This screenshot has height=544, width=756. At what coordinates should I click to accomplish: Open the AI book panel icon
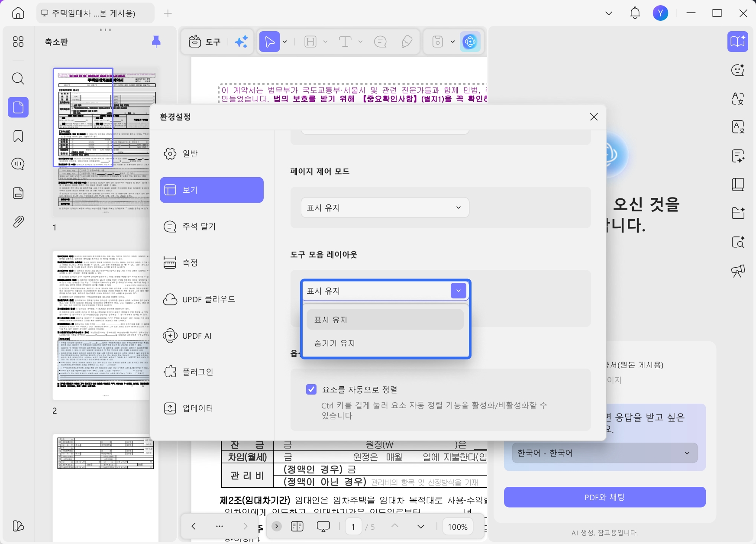(738, 42)
